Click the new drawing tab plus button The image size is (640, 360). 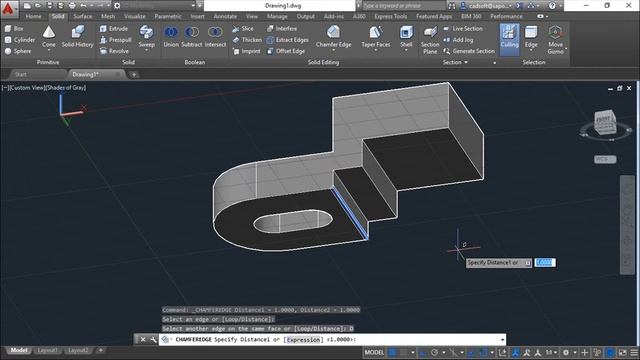tap(134, 74)
